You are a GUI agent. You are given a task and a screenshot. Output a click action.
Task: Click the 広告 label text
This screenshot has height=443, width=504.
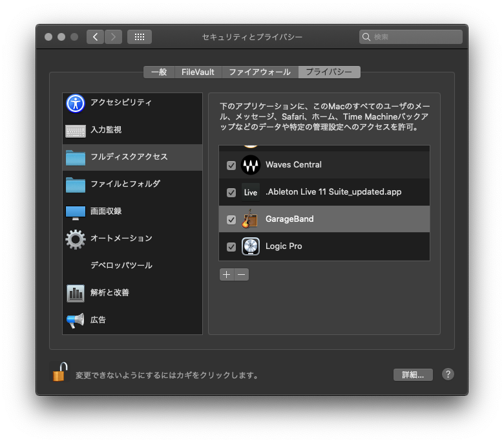[x=98, y=319]
